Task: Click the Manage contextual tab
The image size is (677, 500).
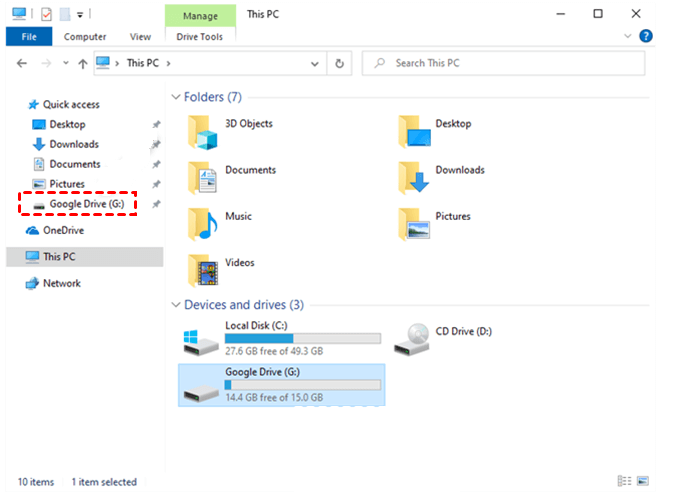Action: coord(200,16)
